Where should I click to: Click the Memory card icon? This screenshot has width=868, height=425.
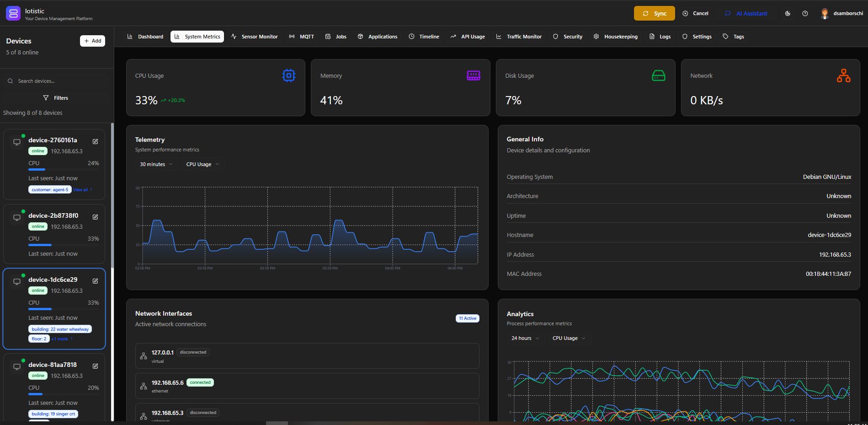[x=473, y=75]
